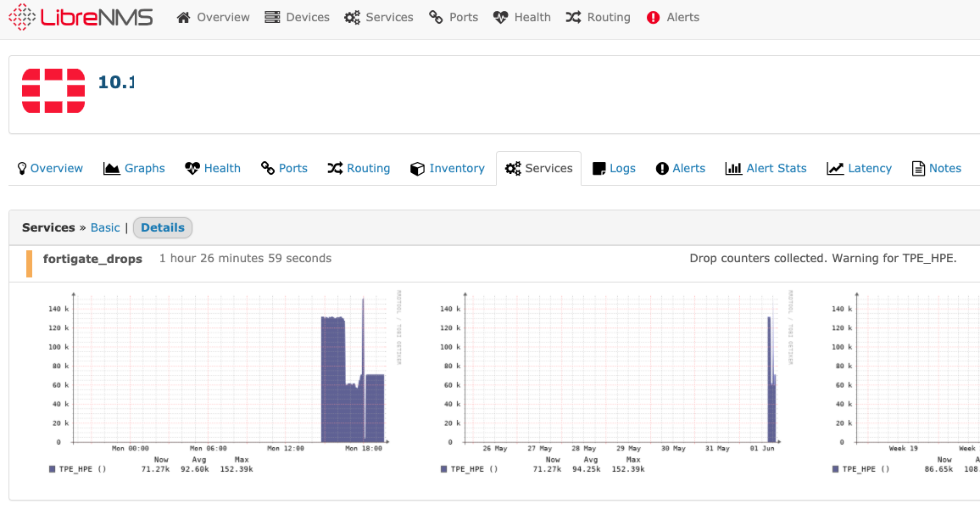
Task: Open the daily fortigate_drops graph
Action: 224,382
